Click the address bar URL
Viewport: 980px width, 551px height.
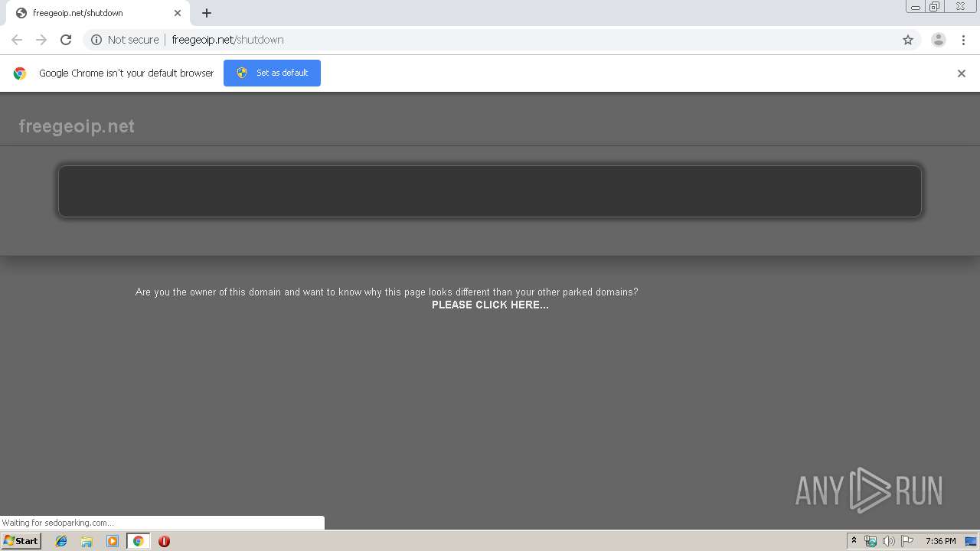[227, 40]
